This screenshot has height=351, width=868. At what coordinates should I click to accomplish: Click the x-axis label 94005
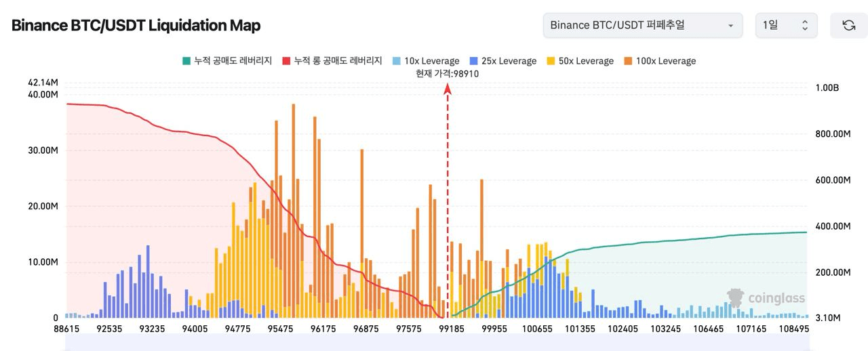[x=195, y=329]
